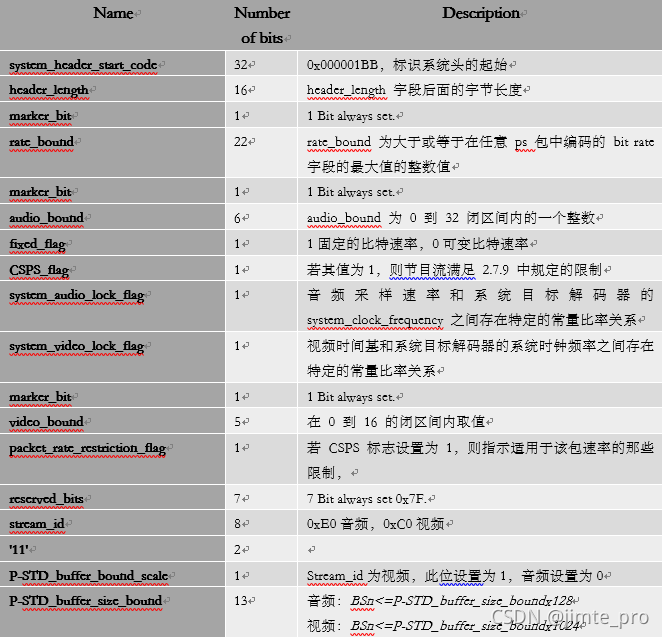Select the video_bound name cell
664x638 pixels.
point(112,421)
